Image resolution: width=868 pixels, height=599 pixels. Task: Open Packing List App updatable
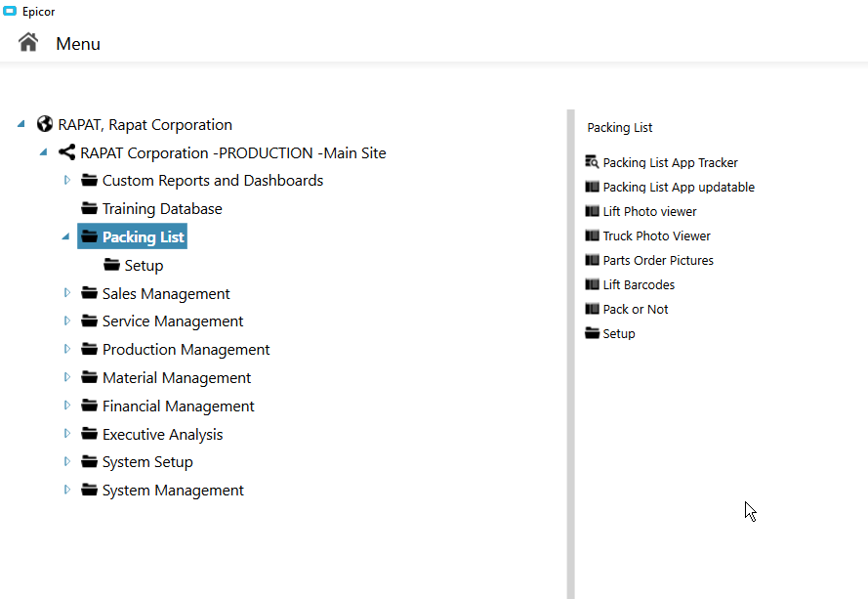click(679, 188)
